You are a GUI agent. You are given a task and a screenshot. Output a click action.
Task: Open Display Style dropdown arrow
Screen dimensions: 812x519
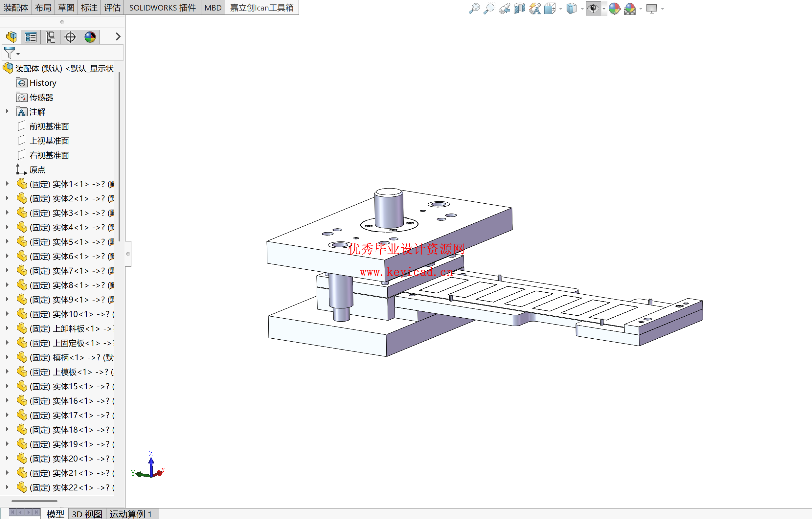point(582,9)
